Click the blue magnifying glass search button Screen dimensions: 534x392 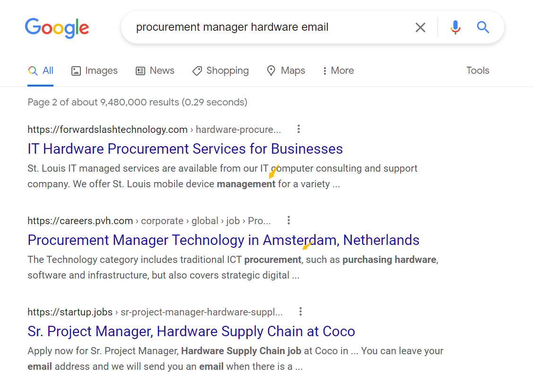[x=483, y=27]
